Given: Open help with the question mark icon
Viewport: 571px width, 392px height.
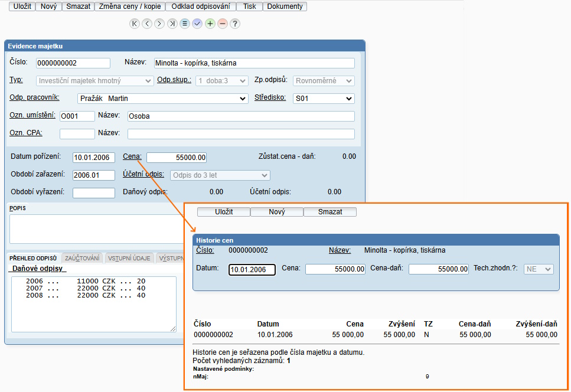Looking at the screenshot, I should pyautogui.click(x=235, y=24).
